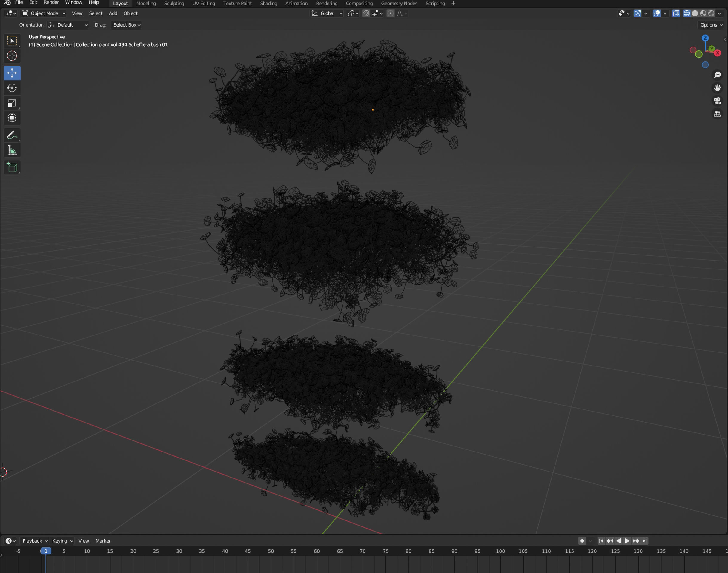The width and height of the screenshot is (728, 573).
Task: Activate the 3D Cursor tool
Action: pyautogui.click(x=12, y=56)
